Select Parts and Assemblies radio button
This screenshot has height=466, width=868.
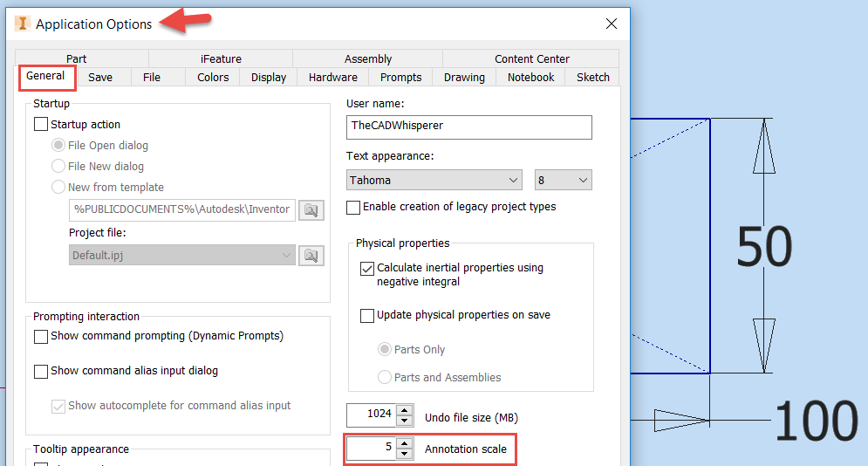point(384,377)
